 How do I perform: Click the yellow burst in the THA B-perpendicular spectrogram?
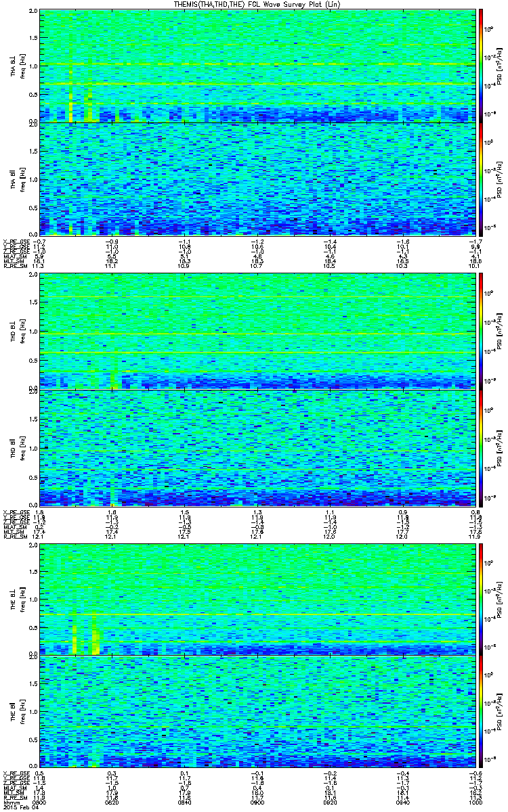click(x=70, y=108)
